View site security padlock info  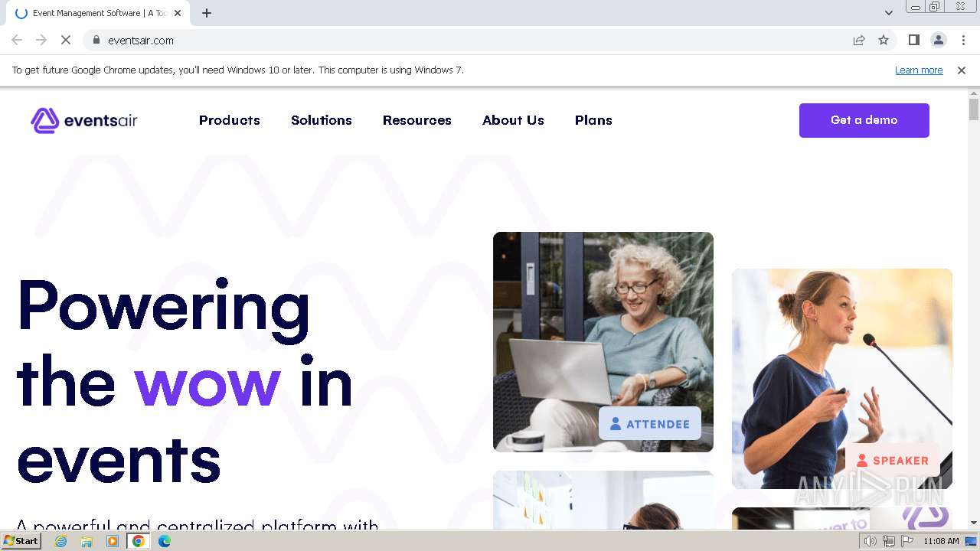pos(96,40)
